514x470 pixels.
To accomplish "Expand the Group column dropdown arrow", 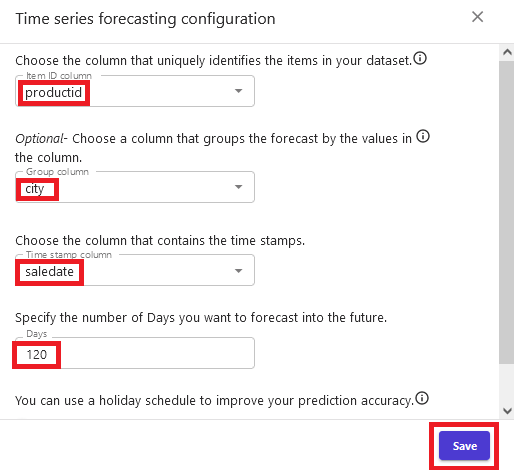I will click(238, 187).
